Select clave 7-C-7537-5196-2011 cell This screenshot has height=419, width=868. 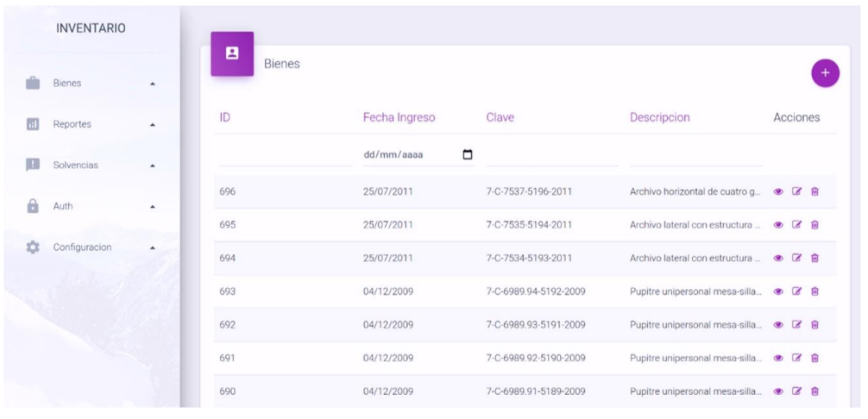pos(529,191)
